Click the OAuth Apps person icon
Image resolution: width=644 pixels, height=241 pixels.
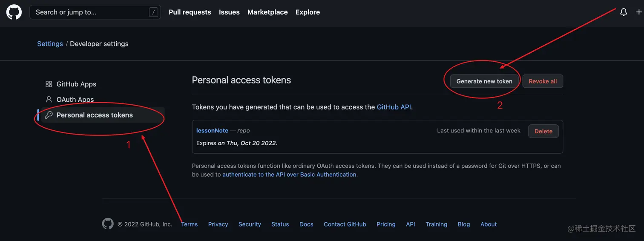[49, 100]
